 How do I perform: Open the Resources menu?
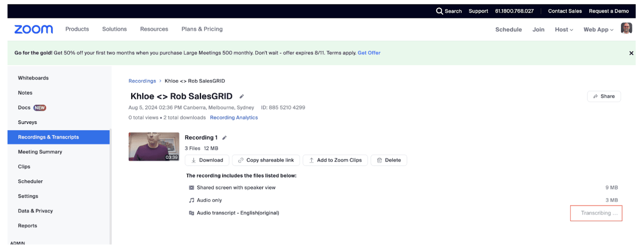point(154,29)
